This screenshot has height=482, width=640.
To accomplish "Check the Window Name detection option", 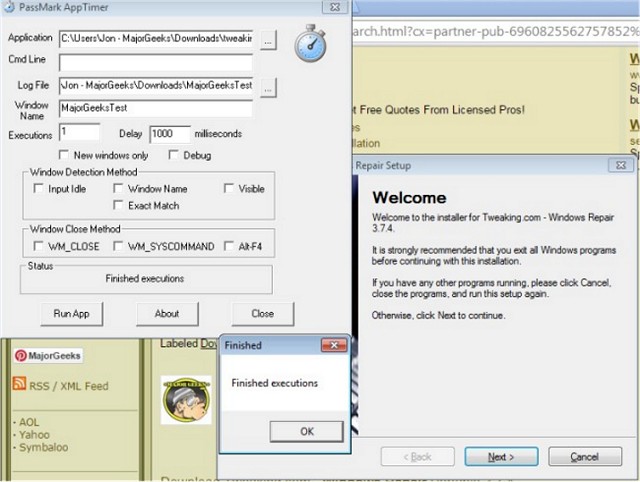I will (118, 188).
